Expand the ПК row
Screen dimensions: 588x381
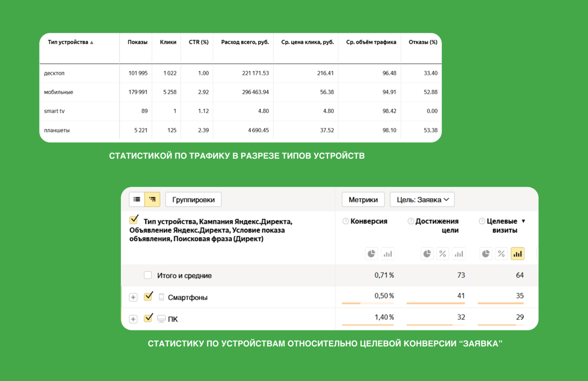(x=133, y=319)
